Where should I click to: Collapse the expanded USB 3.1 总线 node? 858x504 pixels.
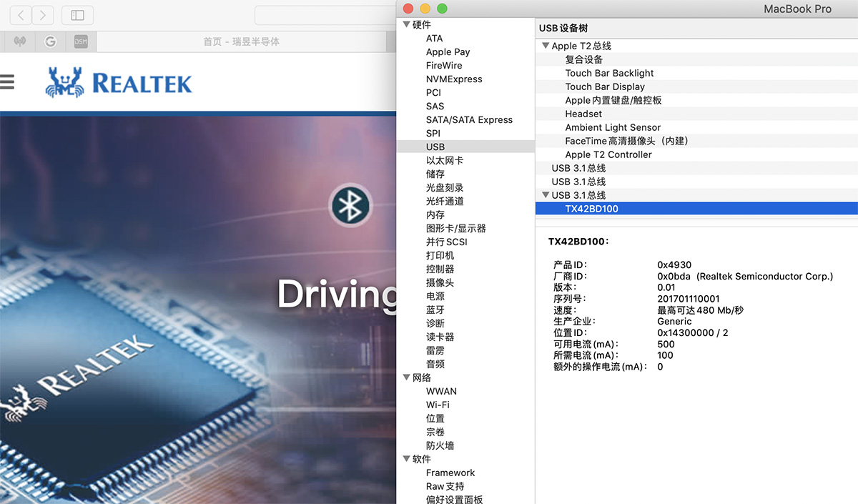click(546, 195)
